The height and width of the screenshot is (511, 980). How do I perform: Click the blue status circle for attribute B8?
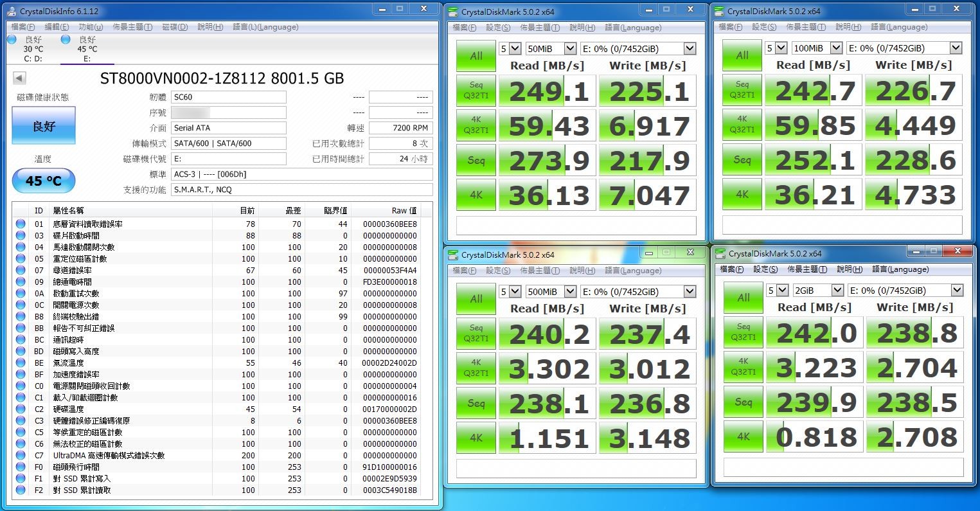point(21,316)
